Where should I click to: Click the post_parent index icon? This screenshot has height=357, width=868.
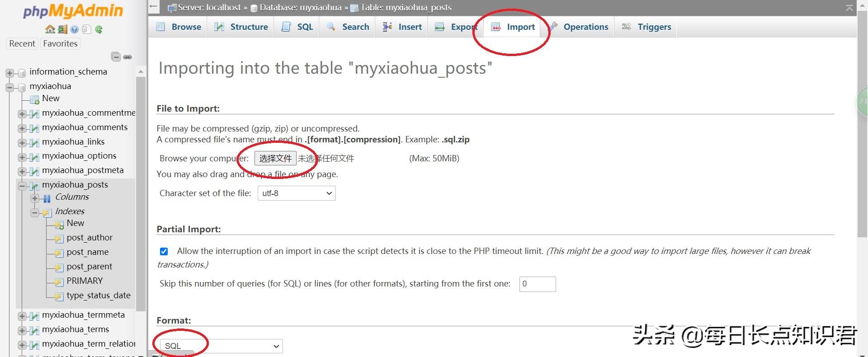click(59, 268)
